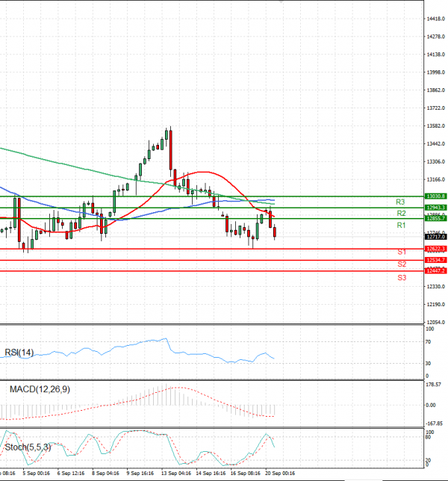Click the S1 support label
The image size is (448, 481).
pos(402,252)
